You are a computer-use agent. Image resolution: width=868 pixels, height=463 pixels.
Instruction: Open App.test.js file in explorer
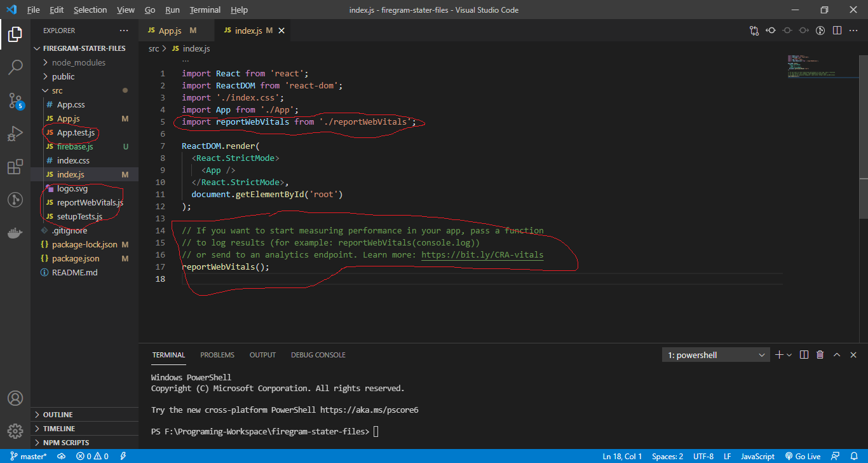pyautogui.click(x=76, y=132)
